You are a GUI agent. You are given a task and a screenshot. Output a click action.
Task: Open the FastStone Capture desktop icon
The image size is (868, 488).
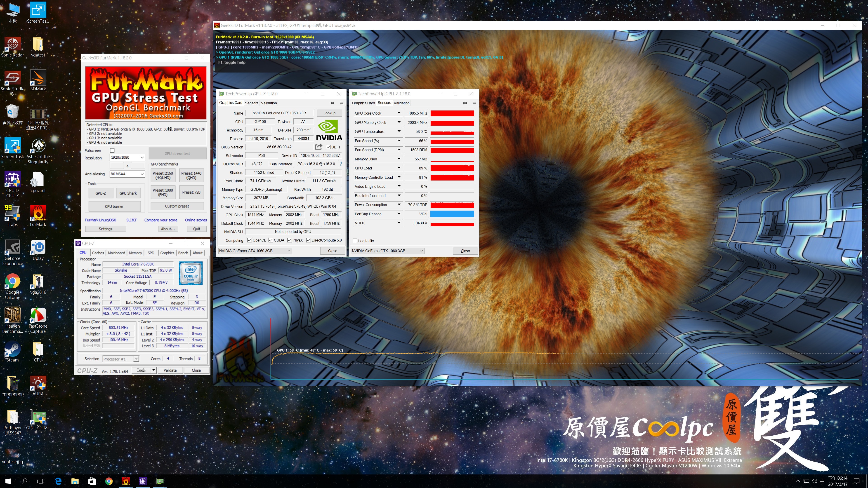[38, 320]
